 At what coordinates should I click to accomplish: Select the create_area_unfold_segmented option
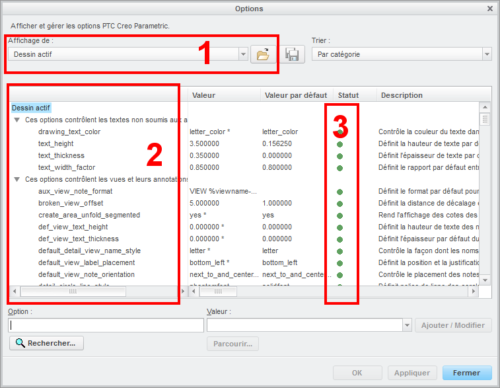(89, 215)
